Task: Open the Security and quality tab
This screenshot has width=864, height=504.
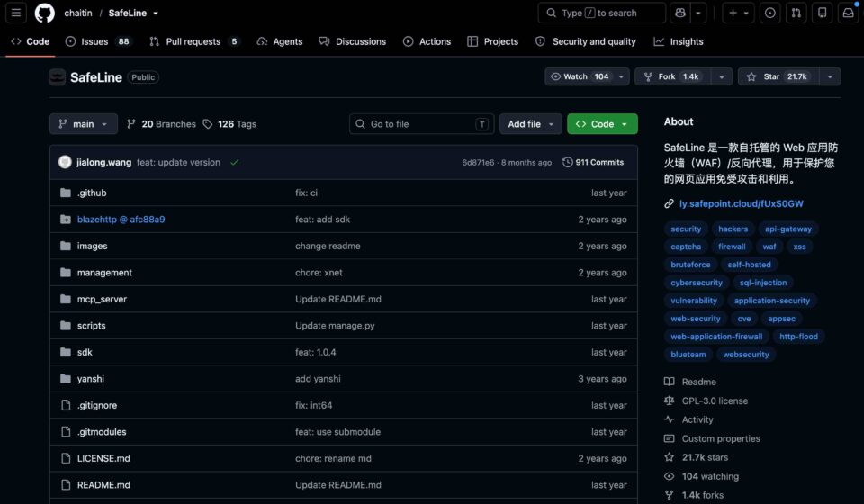Action: (586, 41)
